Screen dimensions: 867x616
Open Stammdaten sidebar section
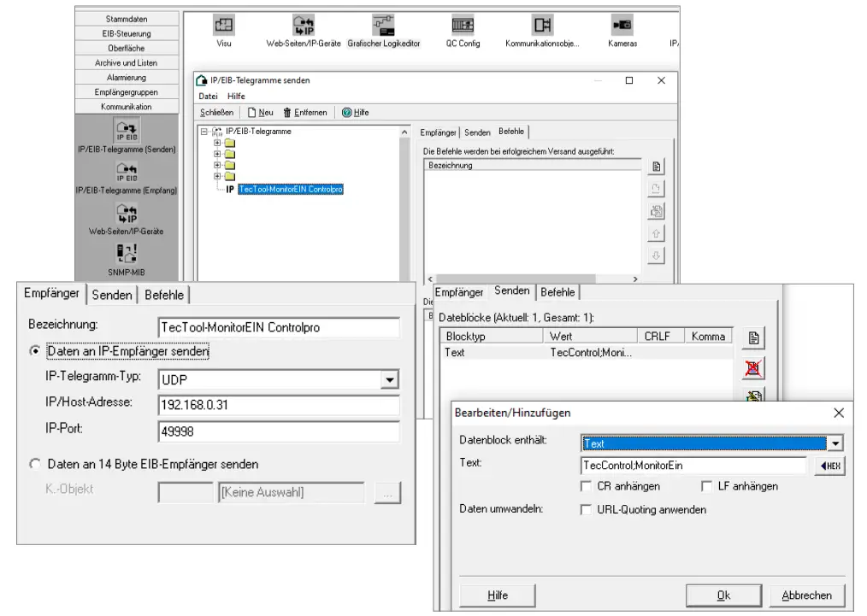click(x=127, y=19)
